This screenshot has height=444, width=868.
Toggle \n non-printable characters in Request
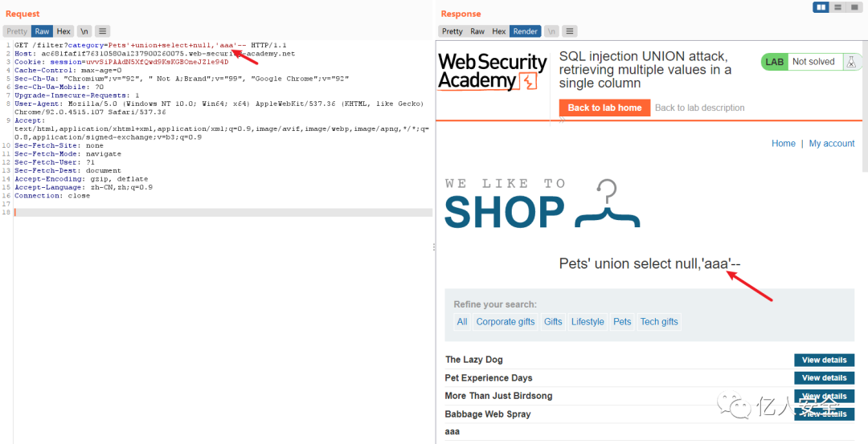tap(84, 31)
